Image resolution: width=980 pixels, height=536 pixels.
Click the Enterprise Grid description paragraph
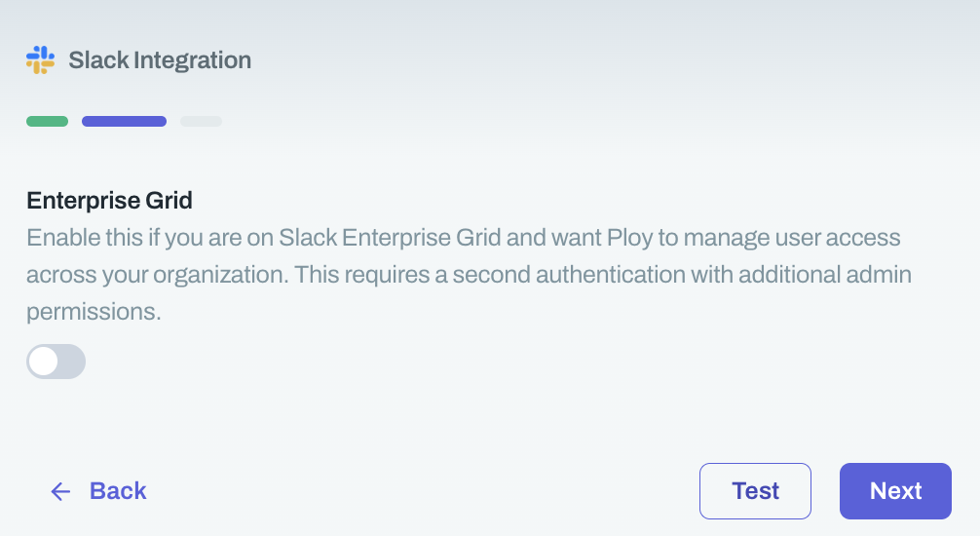[x=468, y=275]
